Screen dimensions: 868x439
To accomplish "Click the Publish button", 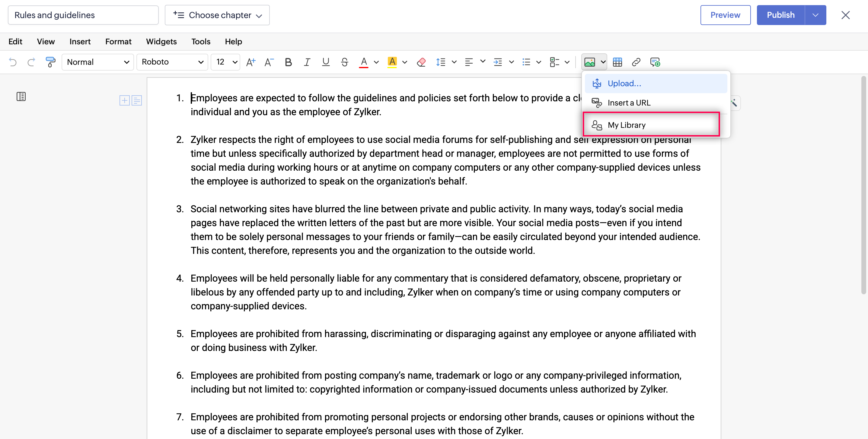I will 780,15.
